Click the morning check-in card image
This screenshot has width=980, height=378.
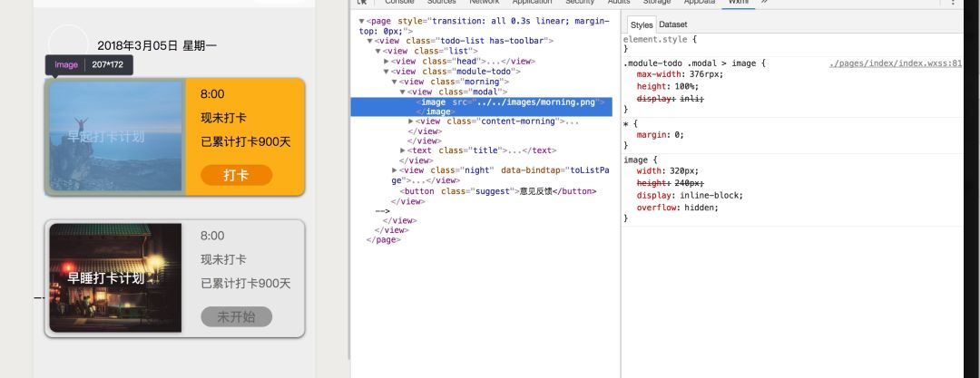(115, 136)
